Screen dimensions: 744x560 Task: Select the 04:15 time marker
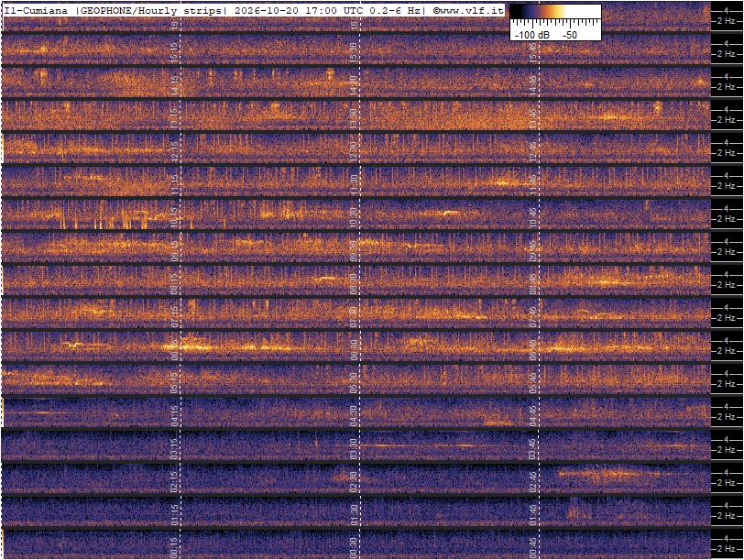174,416
